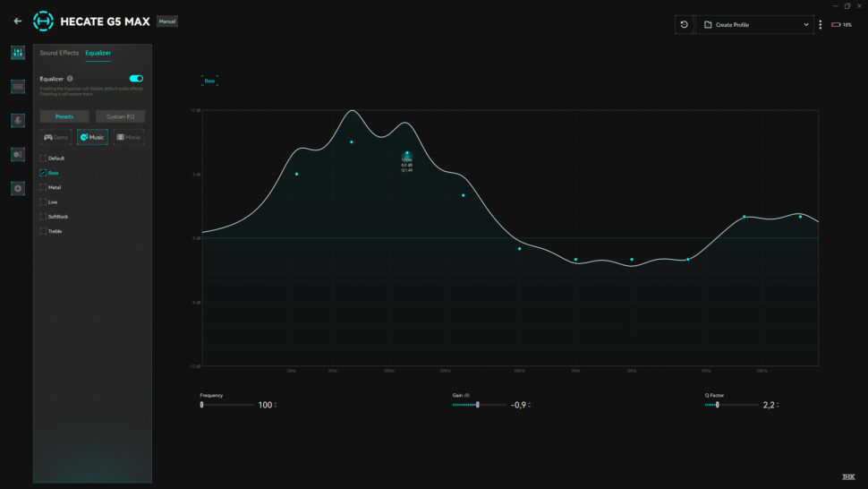The image size is (868, 489).
Task: Choose the Game preset category
Action: tap(55, 137)
